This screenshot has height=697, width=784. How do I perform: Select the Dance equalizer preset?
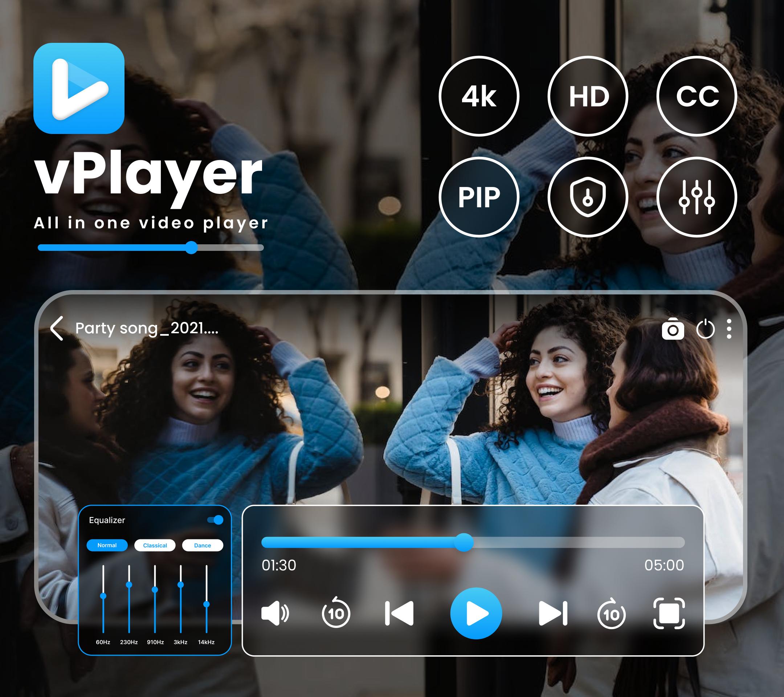coord(203,545)
